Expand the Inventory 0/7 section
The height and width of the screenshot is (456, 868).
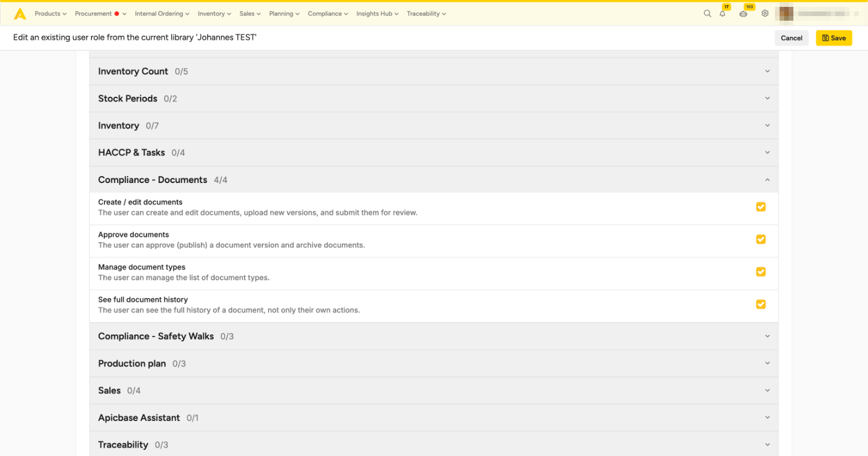coord(434,126)
